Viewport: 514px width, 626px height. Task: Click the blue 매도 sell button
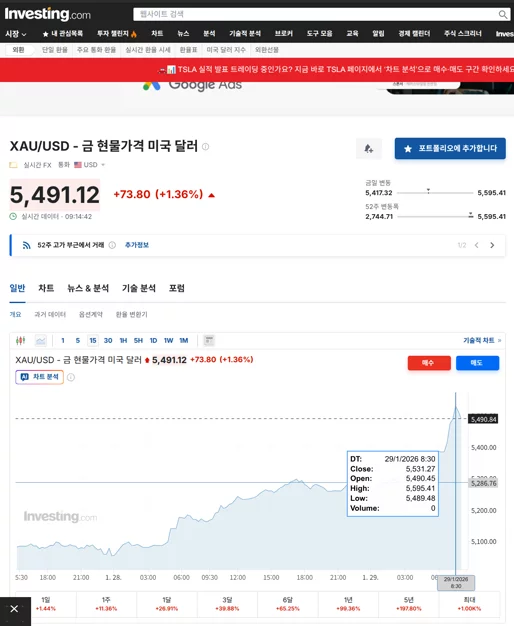[x=477, y=363]
